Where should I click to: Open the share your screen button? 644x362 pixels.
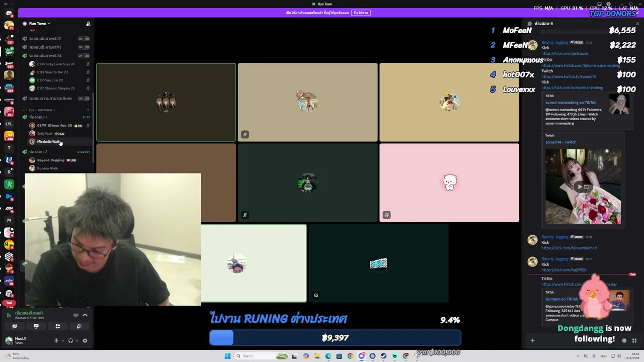(x=36, y=327)
